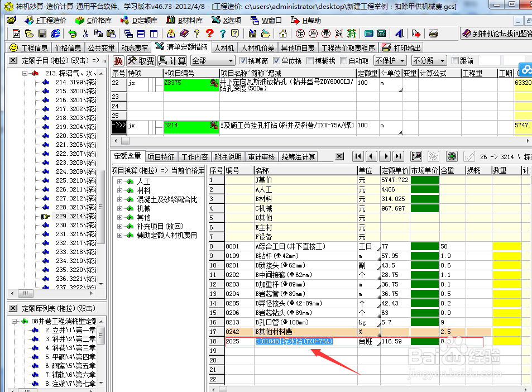The height and width of the screenshot is (392, 532).
Task: Click green 市场单价 cell in A综合工日 row
Action: 425,246
